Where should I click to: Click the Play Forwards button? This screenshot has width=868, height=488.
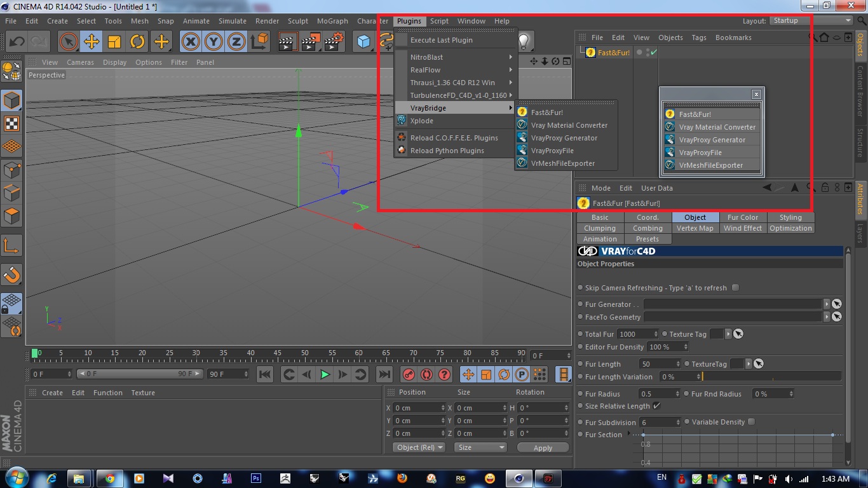325,374
